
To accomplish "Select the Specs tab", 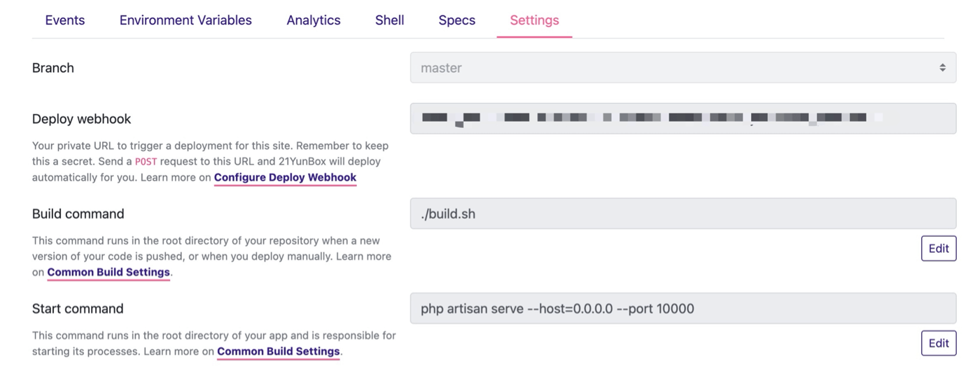I will (457, 20).
